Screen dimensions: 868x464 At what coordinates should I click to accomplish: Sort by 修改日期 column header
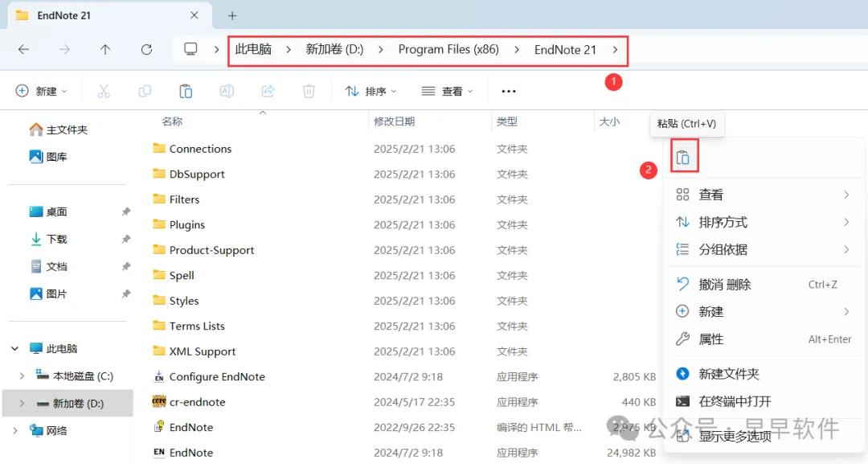pos(394,121)
